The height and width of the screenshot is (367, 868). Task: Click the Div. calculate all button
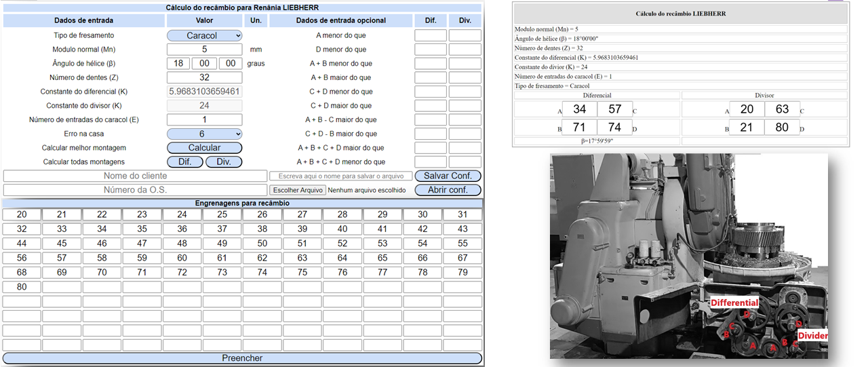pos(224,162)
